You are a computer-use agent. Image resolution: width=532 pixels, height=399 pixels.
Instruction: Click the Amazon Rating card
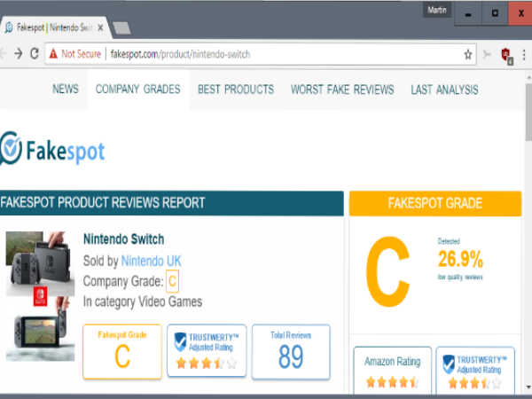[x=393, y=371]
